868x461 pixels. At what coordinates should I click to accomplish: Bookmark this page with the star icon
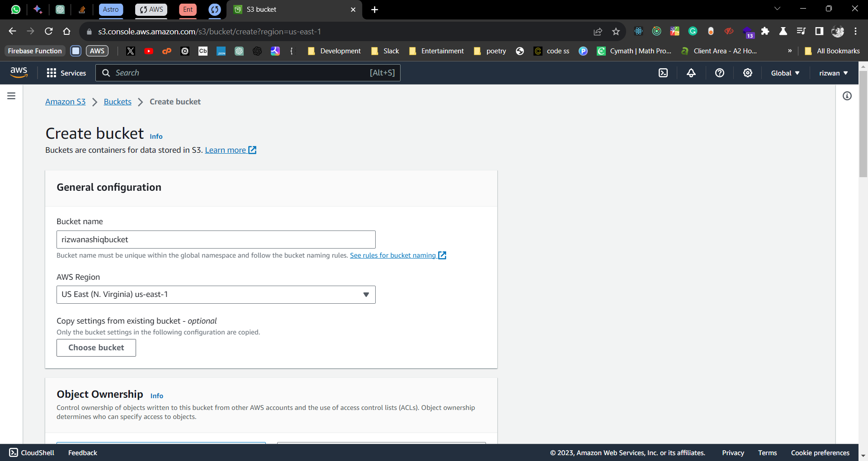point(616,32)
